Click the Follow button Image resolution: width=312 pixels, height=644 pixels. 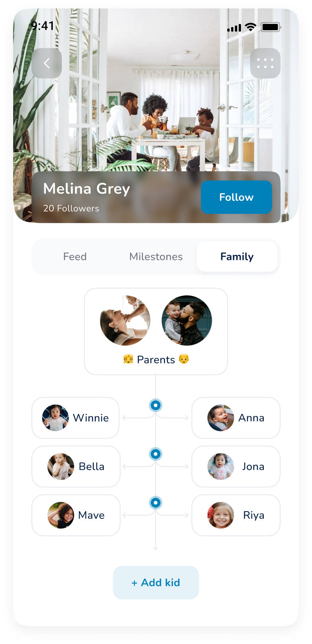(x=236, y=197)
